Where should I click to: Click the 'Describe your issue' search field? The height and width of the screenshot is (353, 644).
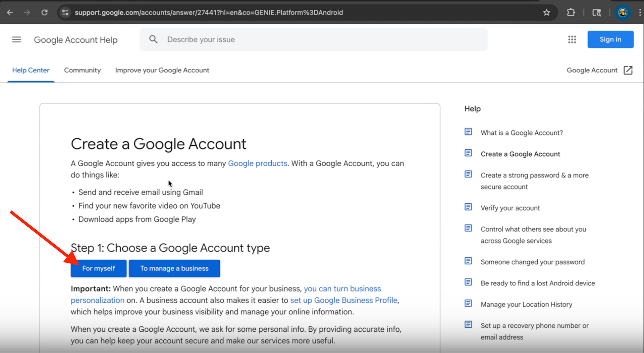click(314, 39)
